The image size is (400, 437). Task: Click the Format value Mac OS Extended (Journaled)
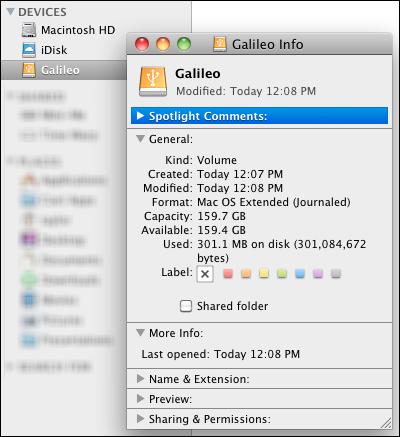274,202
